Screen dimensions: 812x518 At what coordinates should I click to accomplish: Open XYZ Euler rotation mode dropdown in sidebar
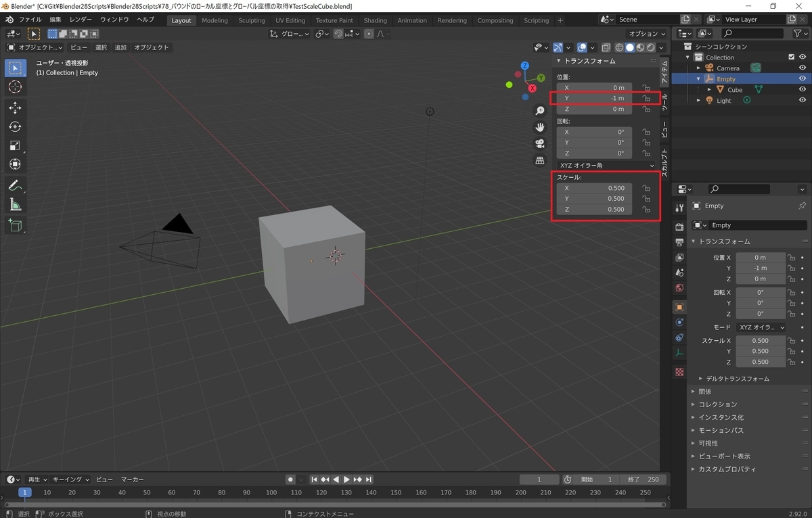point(607,166)
